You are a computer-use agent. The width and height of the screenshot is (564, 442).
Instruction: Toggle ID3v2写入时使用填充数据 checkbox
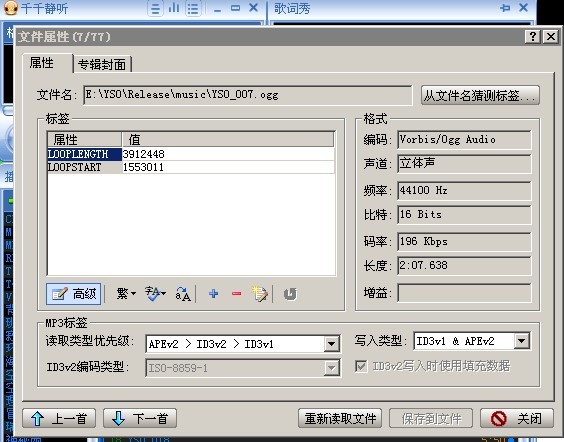click(x=361, y=366)
